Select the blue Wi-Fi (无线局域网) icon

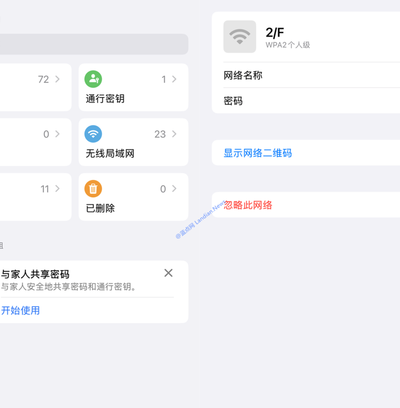coord(93,134)
